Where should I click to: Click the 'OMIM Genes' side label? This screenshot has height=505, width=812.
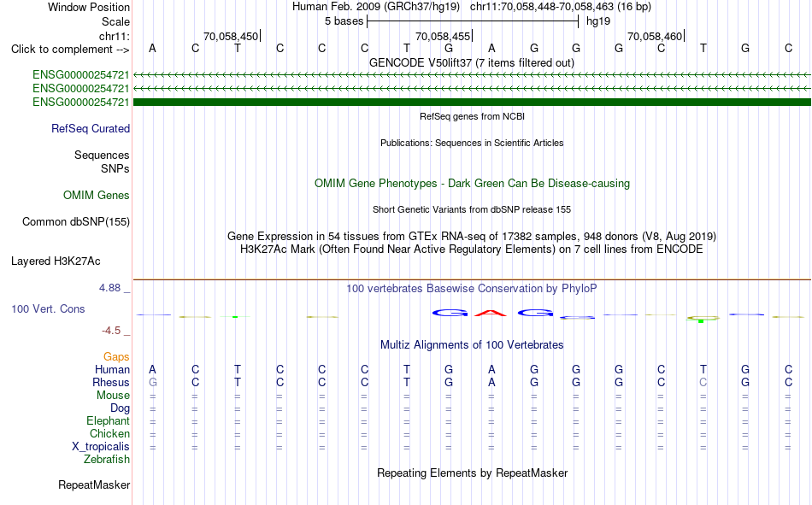click(97, 196)
